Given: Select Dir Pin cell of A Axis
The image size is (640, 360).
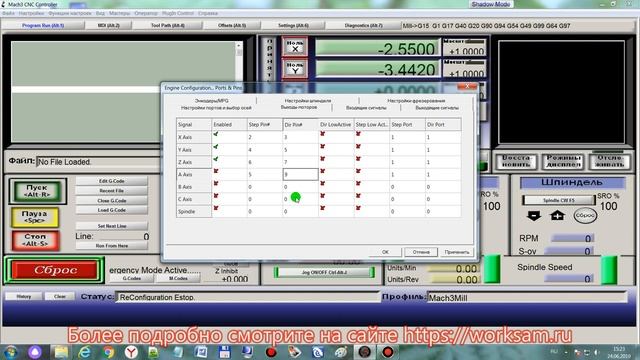Looking at the screenshot, I should pyautogui.click(x=300, y=174).
